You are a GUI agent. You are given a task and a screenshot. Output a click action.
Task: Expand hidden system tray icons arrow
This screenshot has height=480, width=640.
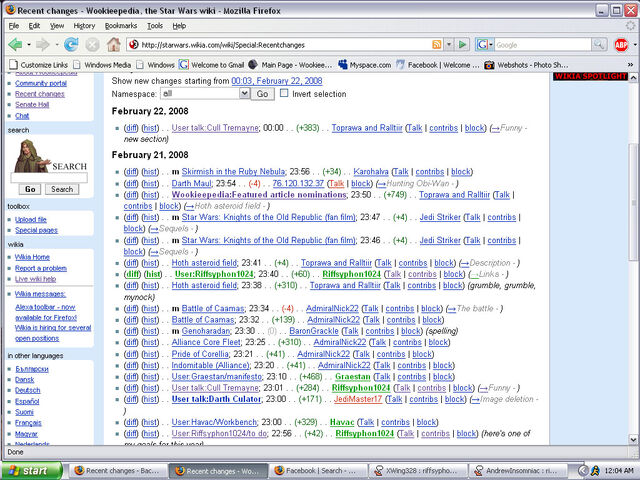[583, 471]
